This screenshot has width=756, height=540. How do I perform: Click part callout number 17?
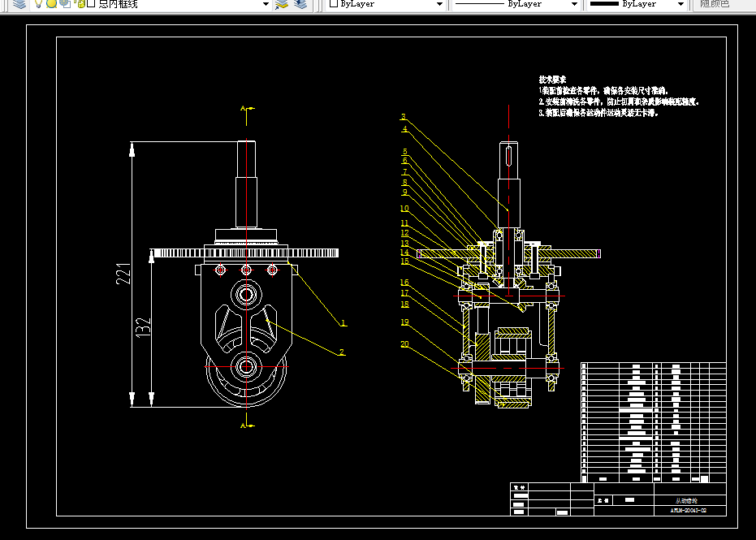point(404,292)
